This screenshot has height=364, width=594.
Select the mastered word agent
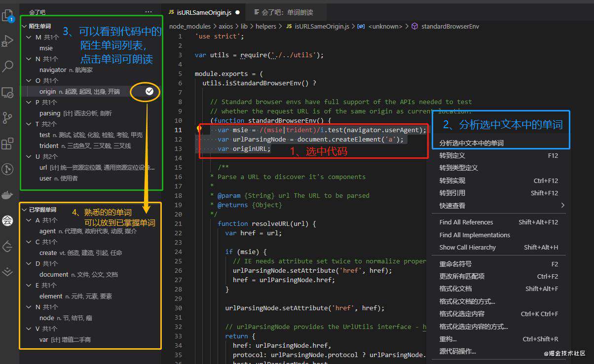point(90,231)
